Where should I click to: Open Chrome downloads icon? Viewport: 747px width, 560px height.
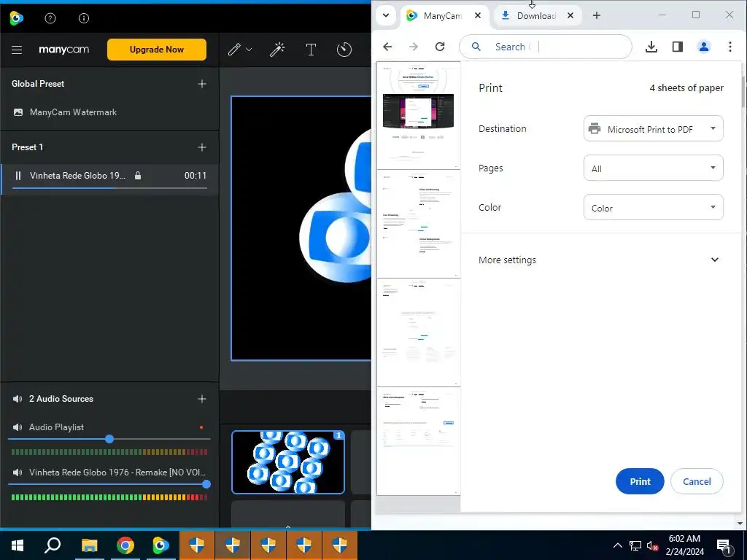(x=651, y=47)
